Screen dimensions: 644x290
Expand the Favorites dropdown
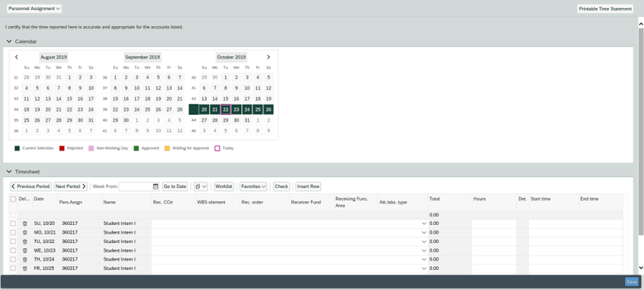click(253, 186)
